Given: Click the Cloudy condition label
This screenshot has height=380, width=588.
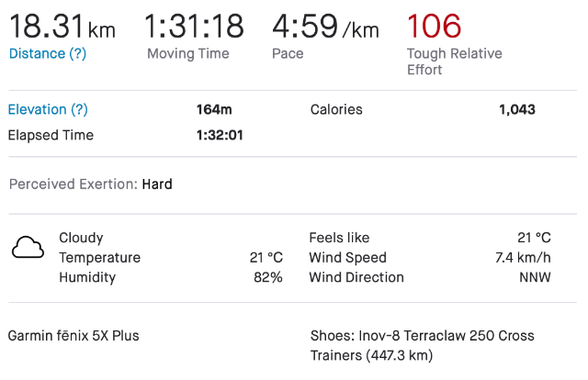Looking at the screenshot, I should [x=81, y=238].
